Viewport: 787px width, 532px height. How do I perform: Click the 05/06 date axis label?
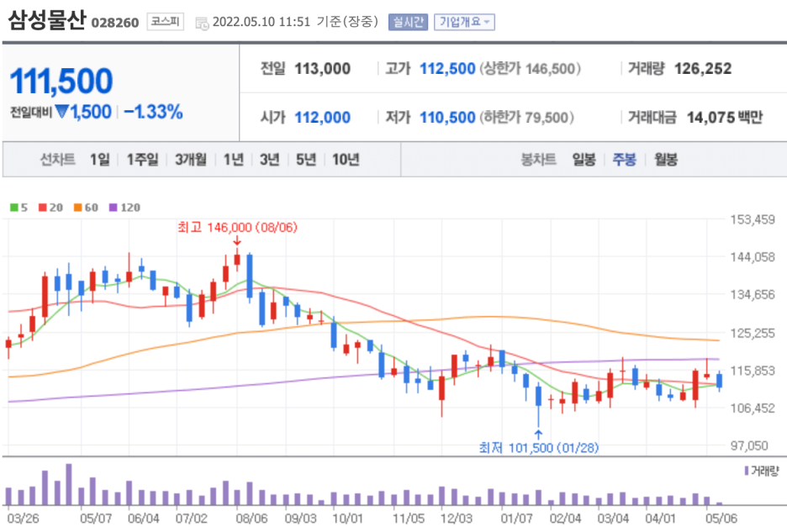pos(721,518)
